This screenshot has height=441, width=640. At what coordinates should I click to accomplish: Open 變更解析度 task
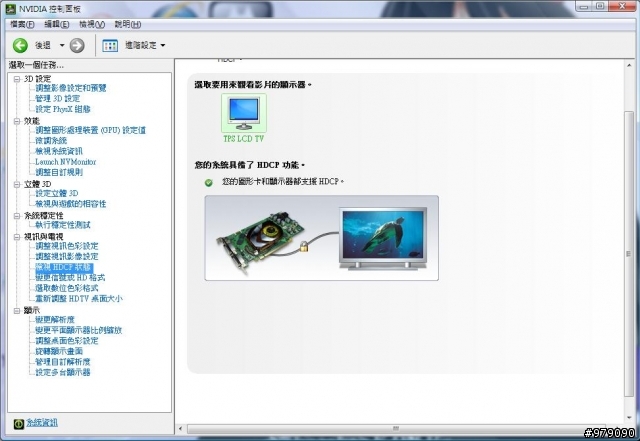click(x=55, y=320)
